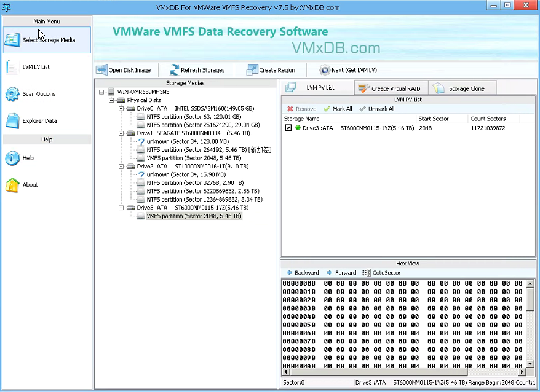Collapse the Drive1 :SEAGATE node
The width and height of the screenshot is (540, 392).
[121, 133]
